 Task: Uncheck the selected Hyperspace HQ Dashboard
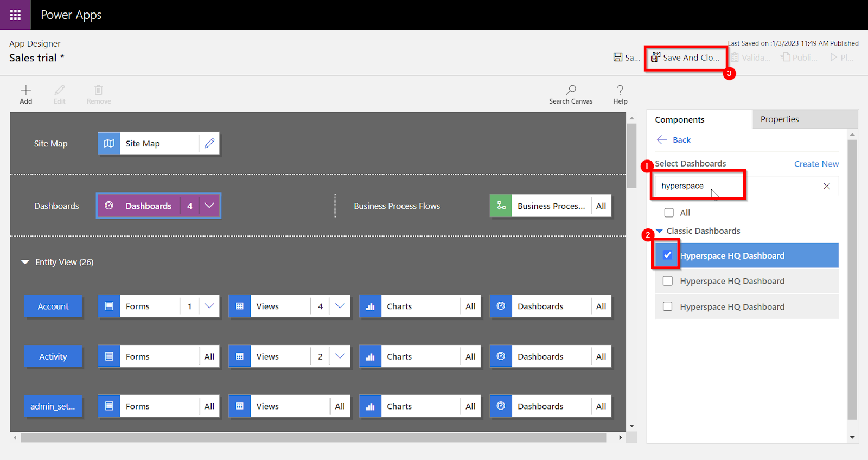click(x=668, y=255)
